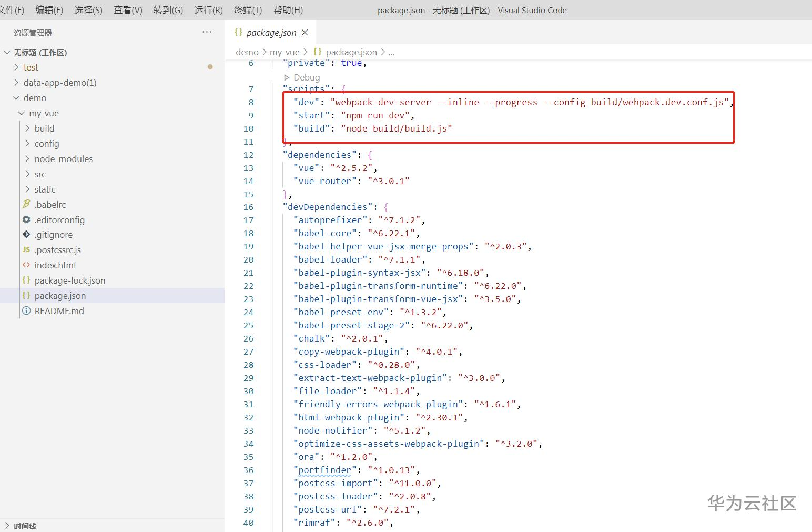The width and height of the screenshot is (812, 532).
Task: Click the "file-loader" entry
Action: coord(328,391)
